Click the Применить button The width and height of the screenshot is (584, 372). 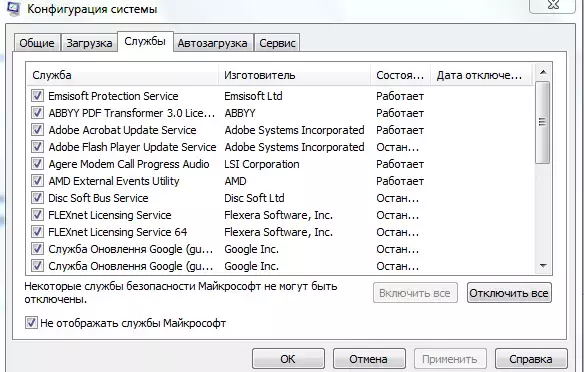450,359
